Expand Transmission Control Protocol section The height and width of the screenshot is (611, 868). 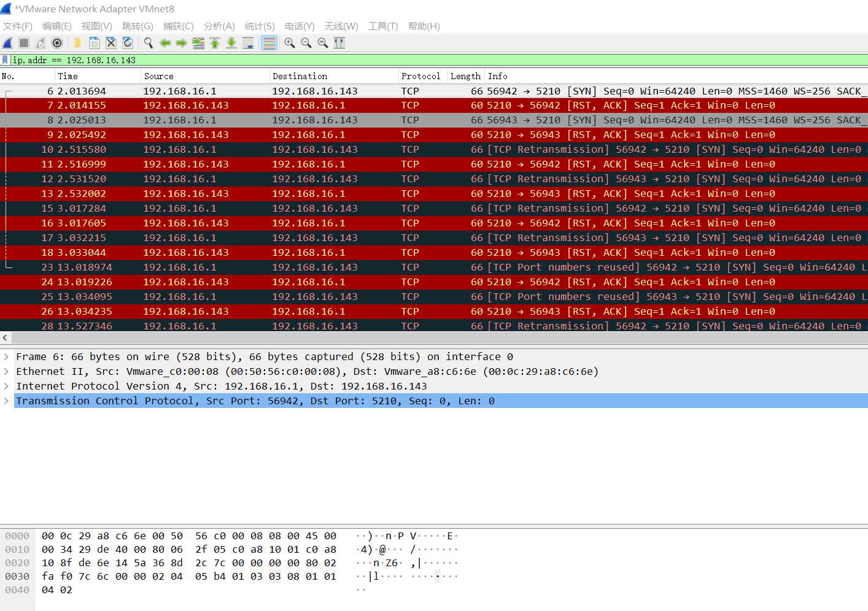point(6,401)
